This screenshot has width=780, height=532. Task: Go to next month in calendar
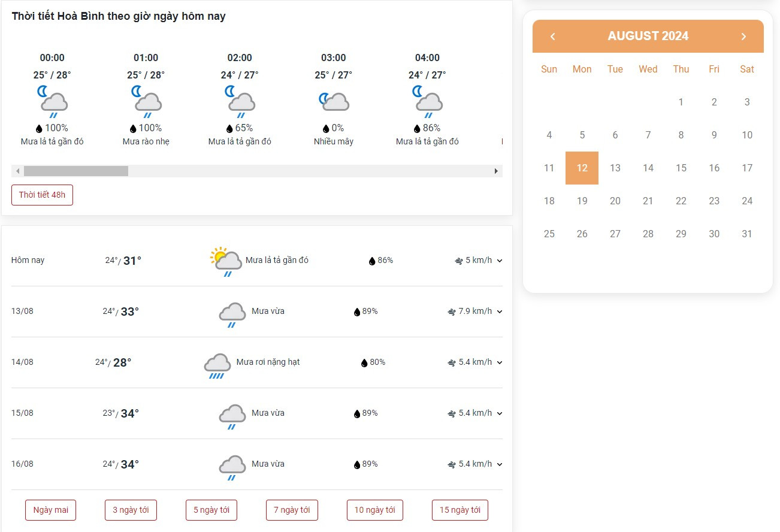pos(743,37)
